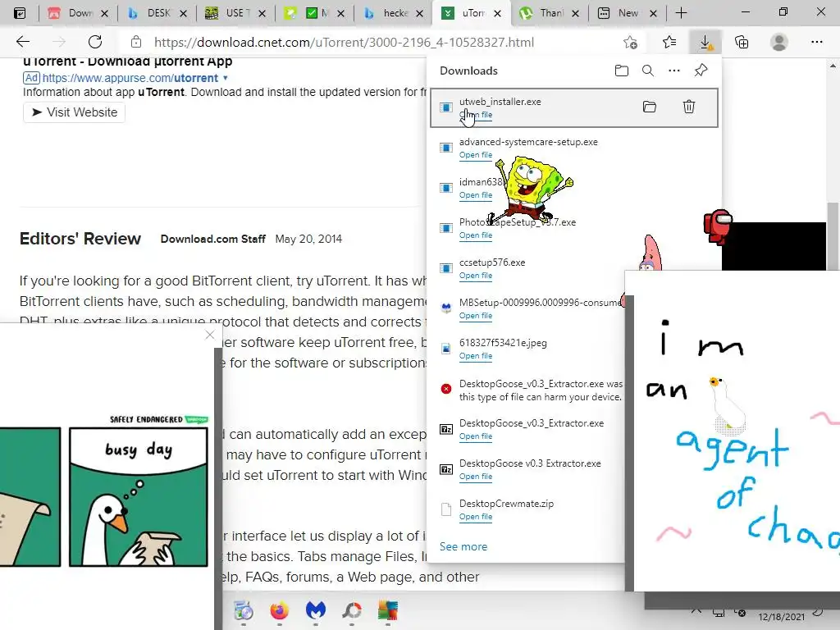Click the CCleaner taskbar icon
Viewport: 840px width, 630px height.
[351, 610]
